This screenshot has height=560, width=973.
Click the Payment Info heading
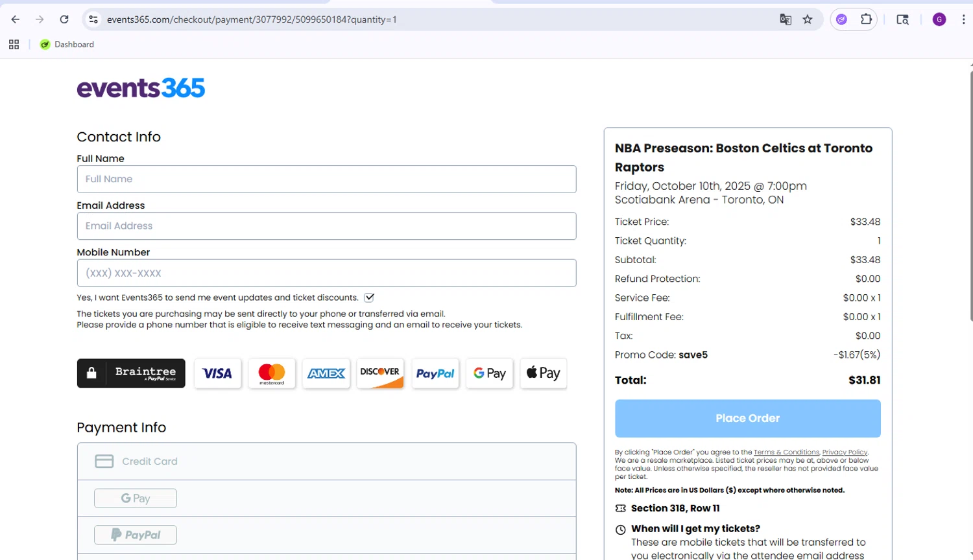coord(121,428)
